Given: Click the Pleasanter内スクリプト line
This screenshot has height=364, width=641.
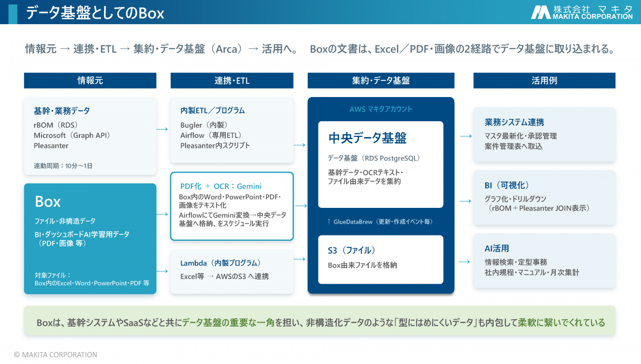Looking at the screenshot, I should [215, 146].
